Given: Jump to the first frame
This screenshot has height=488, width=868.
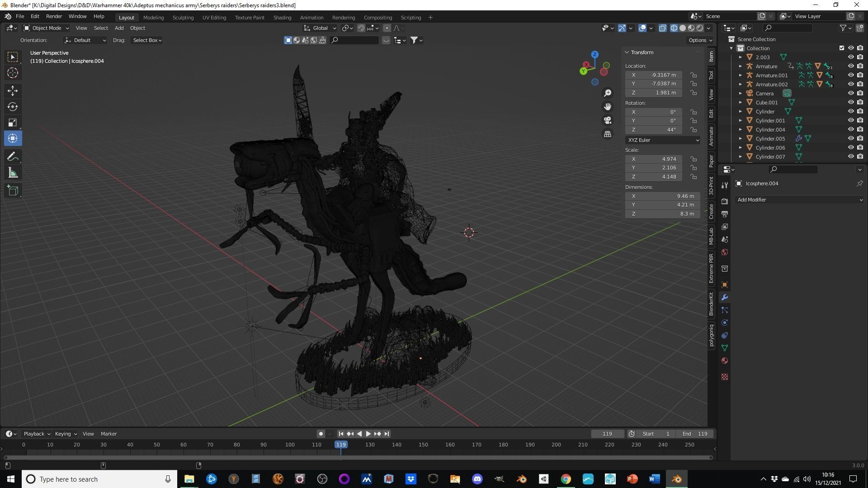Looking at the screenshot, I should tap(341, 434).
